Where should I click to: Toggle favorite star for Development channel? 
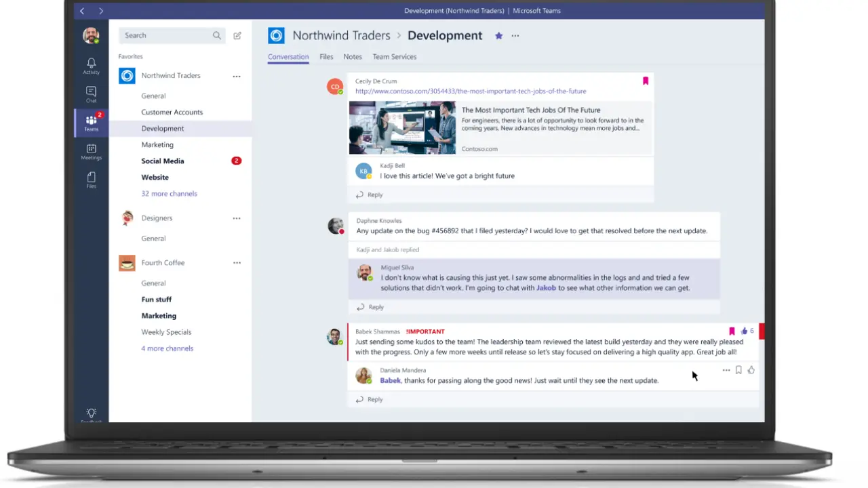[498, 36]
